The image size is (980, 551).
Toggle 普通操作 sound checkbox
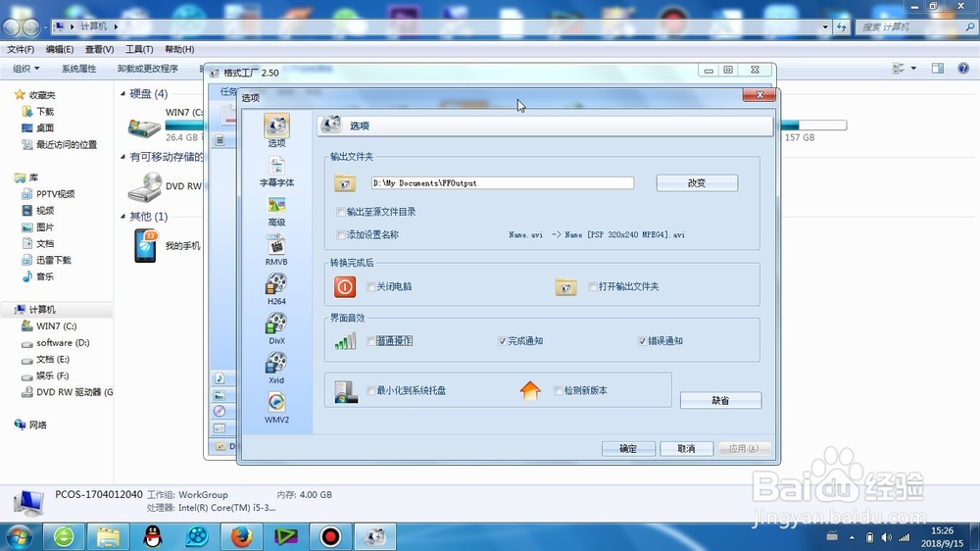371,341
